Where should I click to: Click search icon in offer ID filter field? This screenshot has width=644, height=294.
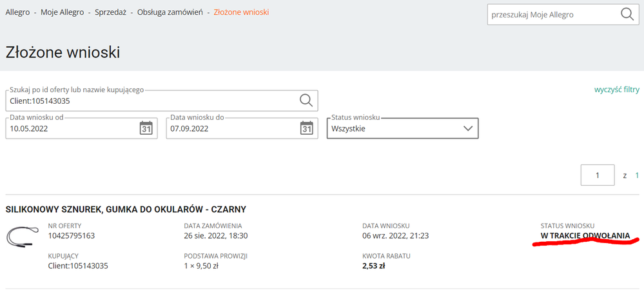click(306, 101)
